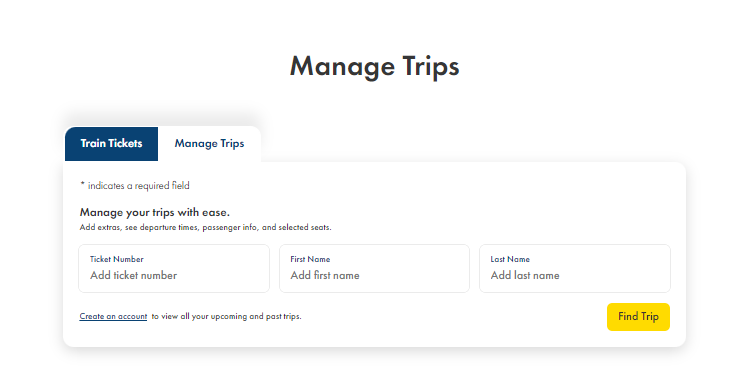The height and width of the screenshot is (378, 746).
Task: Click the 'Add ticket number' placeholder text
Action: (134, 275)
